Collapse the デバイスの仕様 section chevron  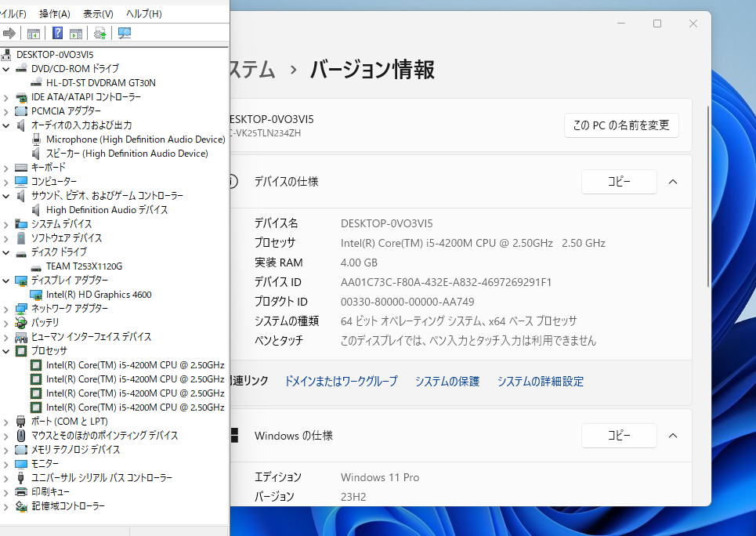point(673,182)
